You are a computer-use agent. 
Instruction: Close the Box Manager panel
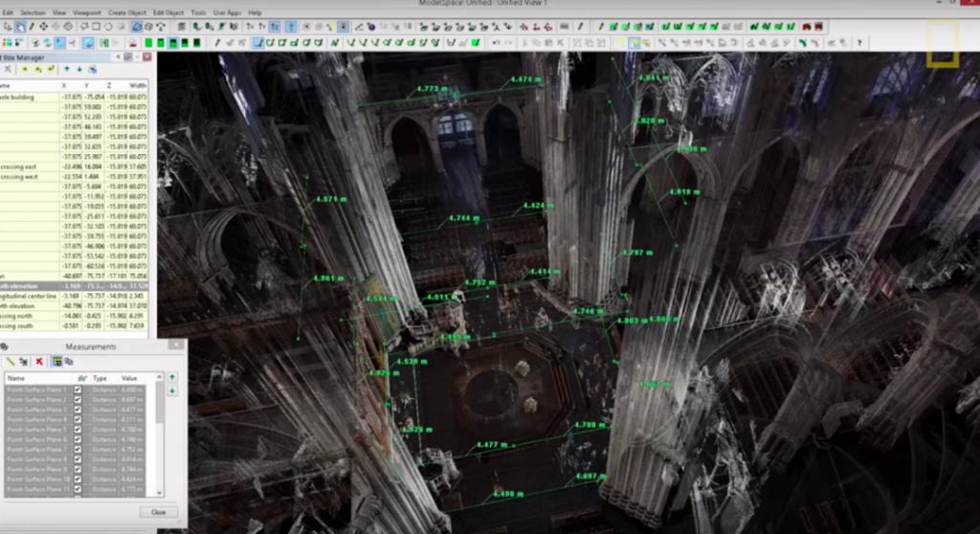[146, 56]
